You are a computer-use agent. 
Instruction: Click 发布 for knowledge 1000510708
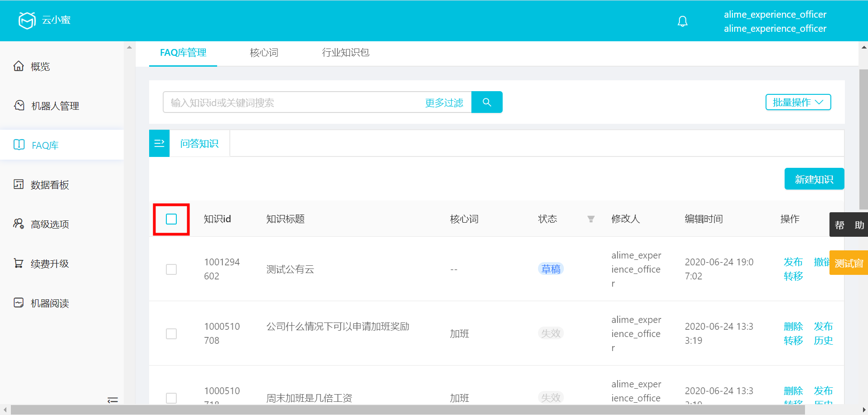pos(823,326)
